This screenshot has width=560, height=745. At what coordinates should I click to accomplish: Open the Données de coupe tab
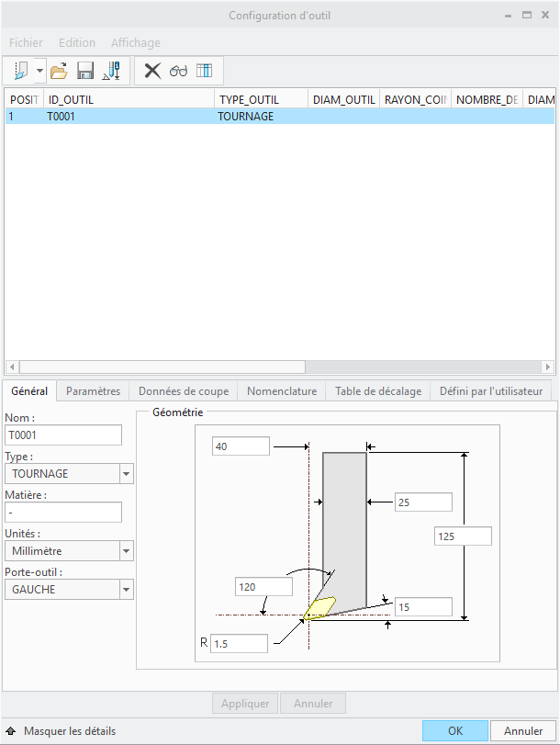point(183,391)
